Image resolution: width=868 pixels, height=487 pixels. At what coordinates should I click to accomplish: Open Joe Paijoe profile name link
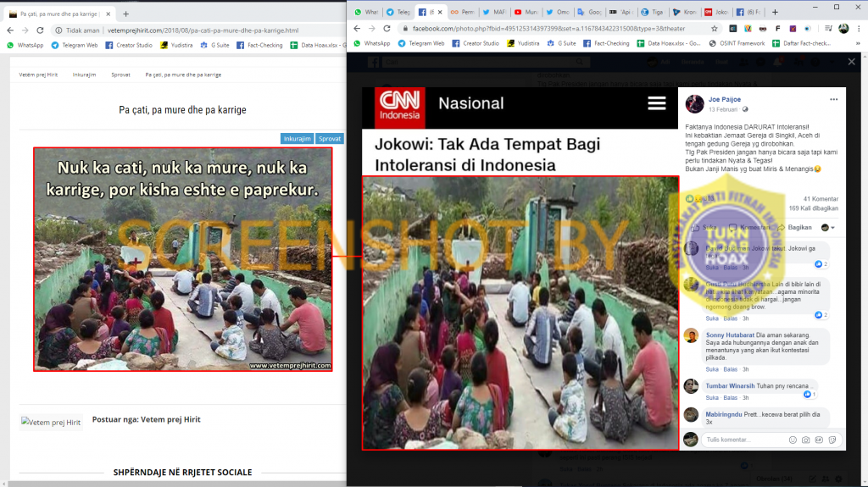pyautogui.click(x=724, y=100)
